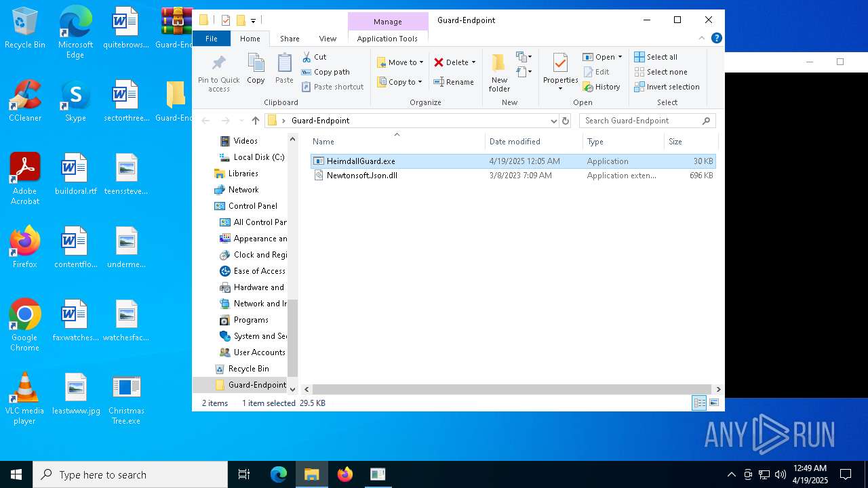Click Firefox icon in taskbar

pyautogui.click(x=345, y=474)
